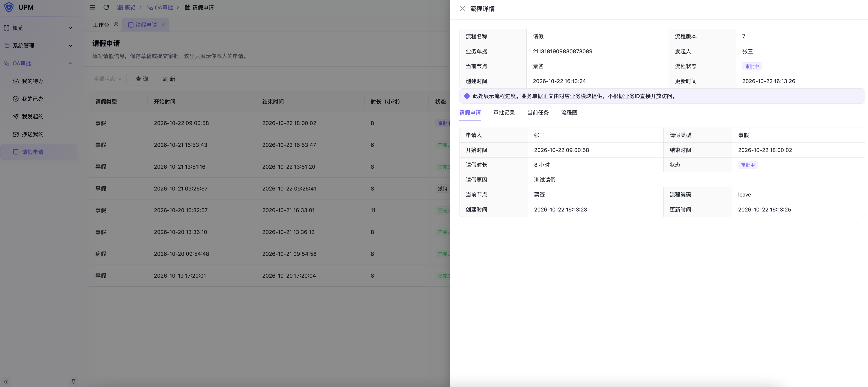Click the 流程编码 value leave
Image resolution: width=868 pixels, height=387 pixels.
click(744, 195)
